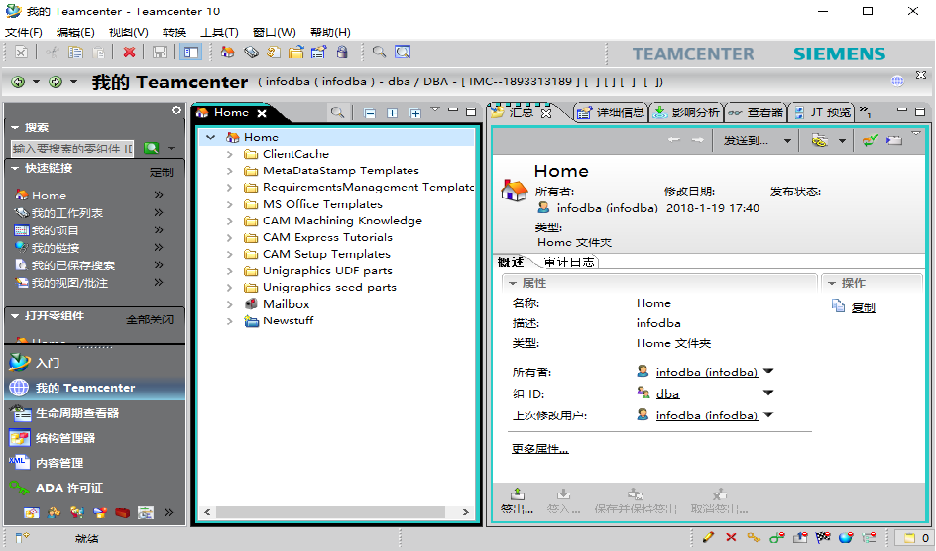Select the Mailbox tree item
This screenshot has width=936, height=551.
[x=286, y=304]
